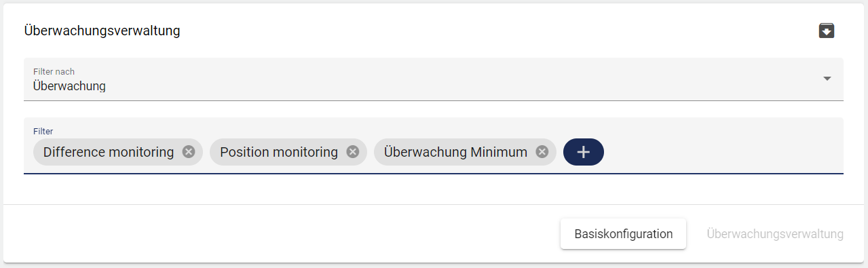Click the archive download icon in header

point(826,31)
